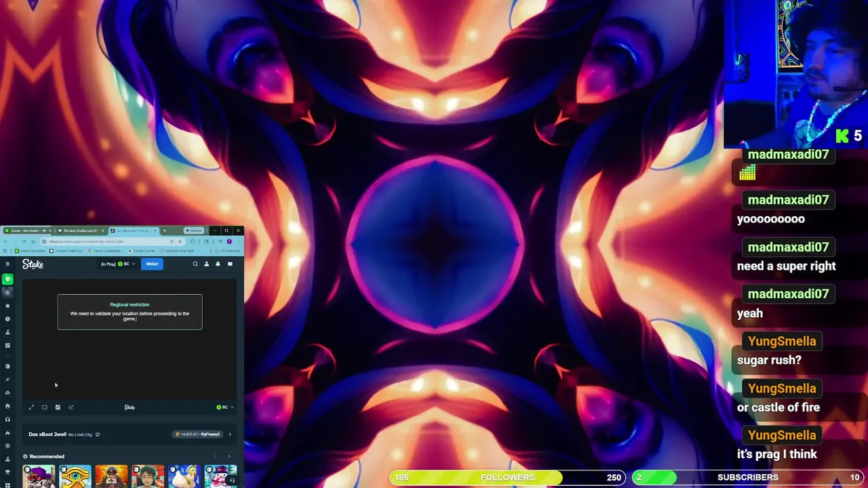Screen dimensions: 868x488
Task: Open the purple-hat raccoon game thumbnail
Action: [39, 476]
